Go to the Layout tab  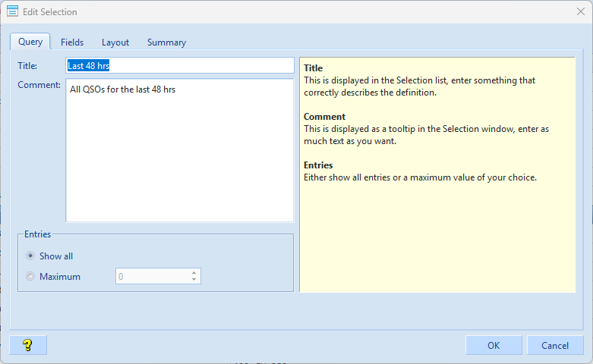click(115, 42)
